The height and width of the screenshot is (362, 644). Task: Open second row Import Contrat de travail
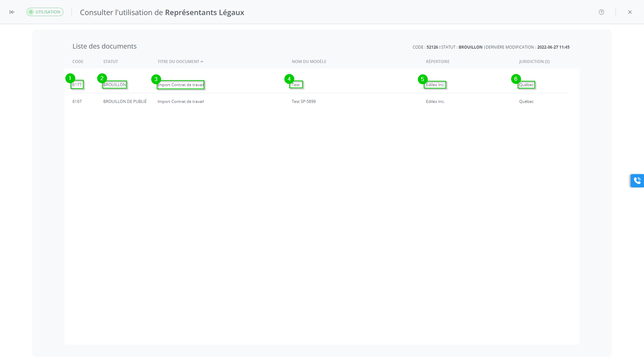[x=181, y=102]
